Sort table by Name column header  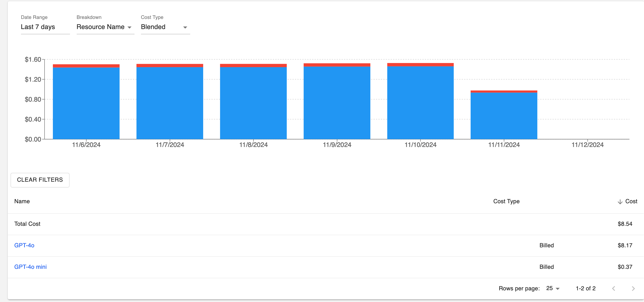tap(22, 201)
